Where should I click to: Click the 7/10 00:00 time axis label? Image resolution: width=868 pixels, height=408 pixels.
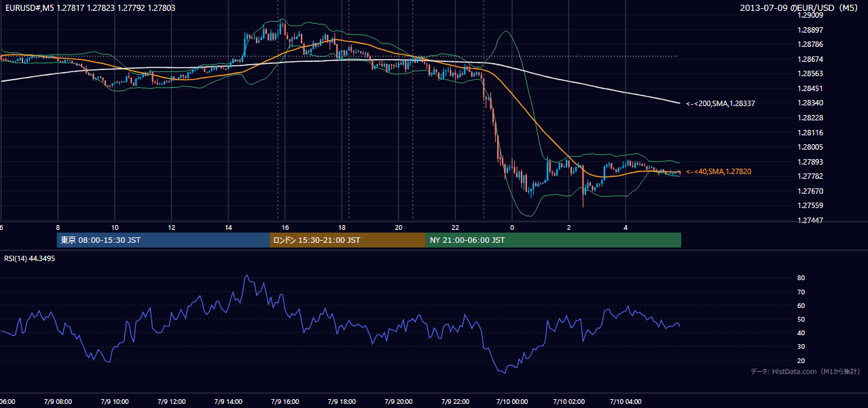[x=512, y=401]
